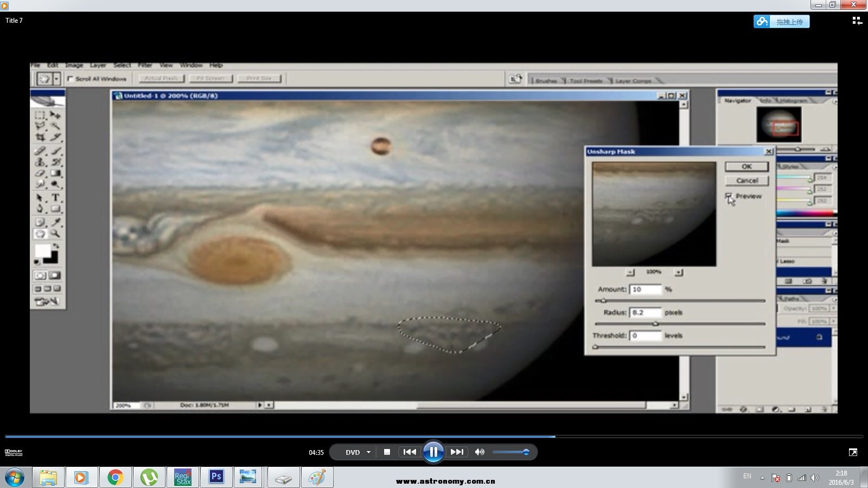This screenshot has height=488, width=868.
Task: Select the Crop tool
Action: pos(40,137)
